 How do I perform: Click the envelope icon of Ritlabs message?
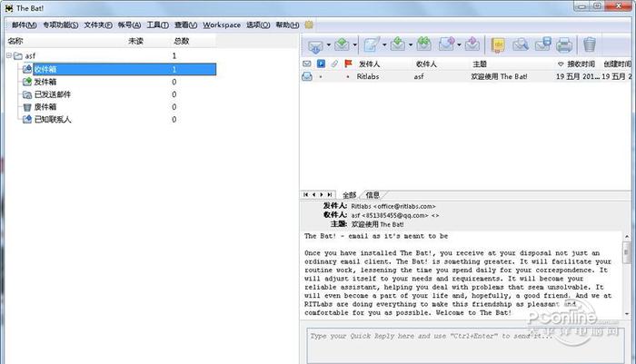pos(307,76)
